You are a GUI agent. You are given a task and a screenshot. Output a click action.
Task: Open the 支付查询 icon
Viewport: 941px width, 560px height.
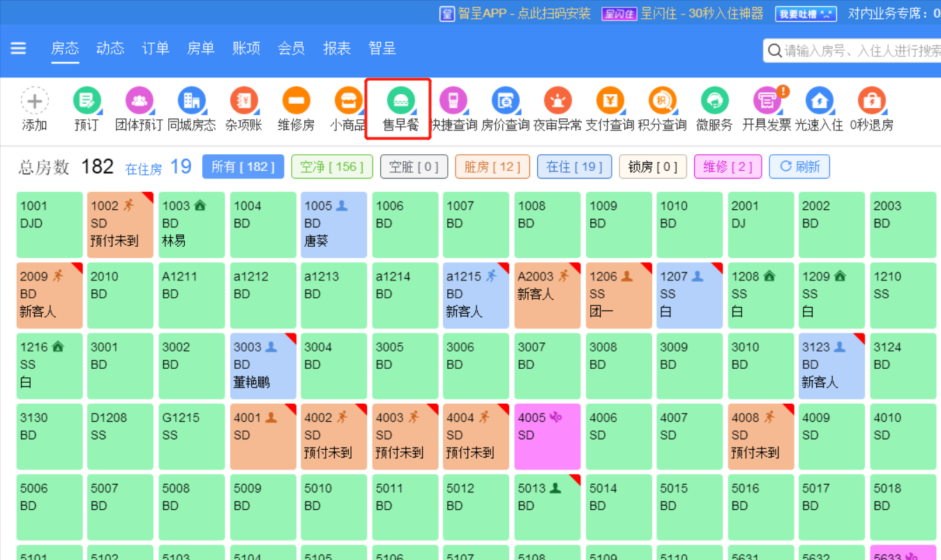pos(610,101)
